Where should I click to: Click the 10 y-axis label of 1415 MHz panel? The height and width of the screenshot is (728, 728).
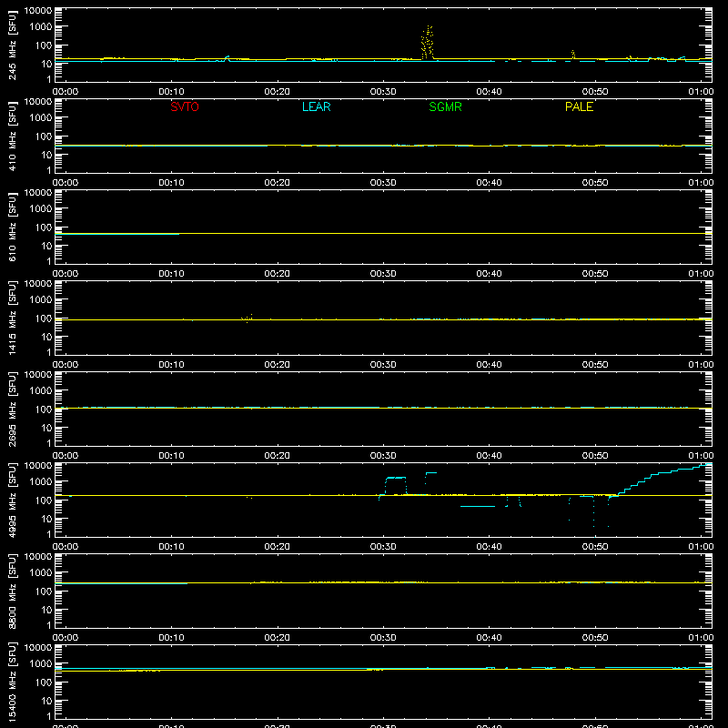[x=46, y=337]
